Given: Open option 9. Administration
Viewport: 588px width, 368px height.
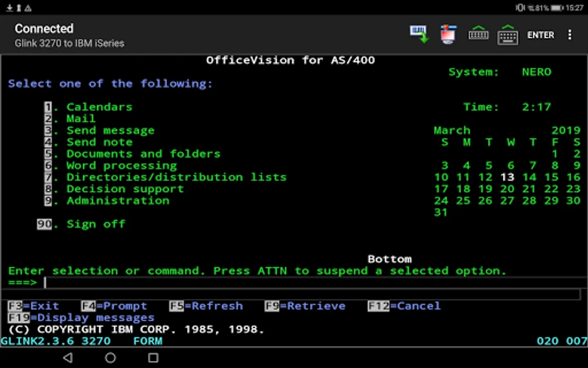Looking at the screenshot, I should (x=107, y=201).
